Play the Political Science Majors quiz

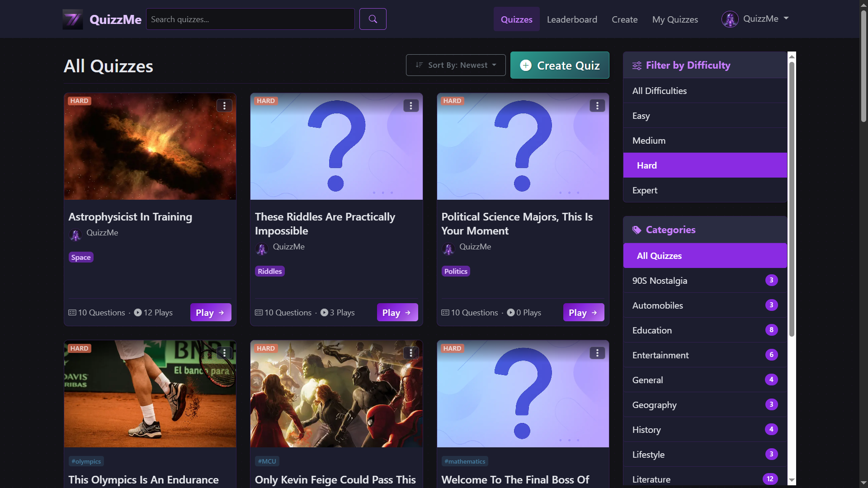coord(583,312)
